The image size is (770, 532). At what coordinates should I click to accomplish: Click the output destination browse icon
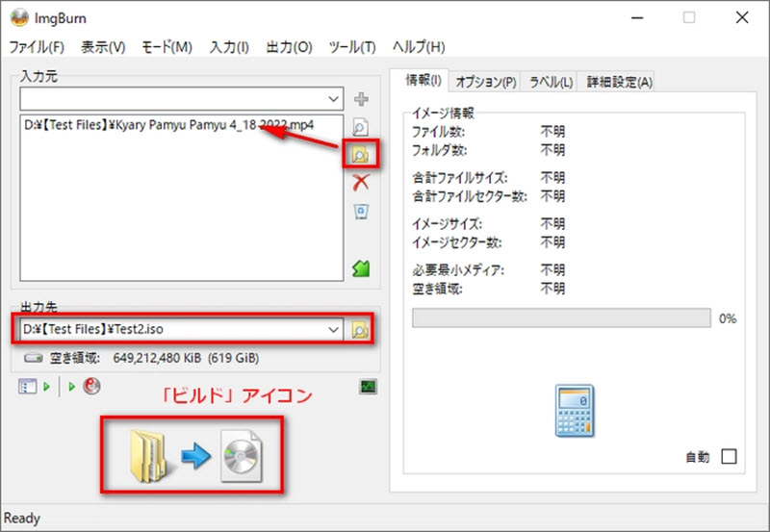click(x=360, y=329)
